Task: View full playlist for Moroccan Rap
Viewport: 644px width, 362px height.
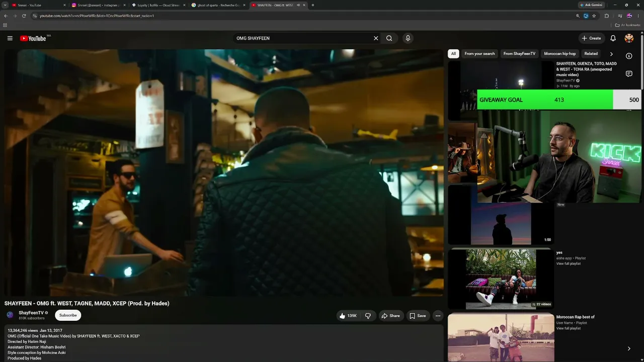Action: click(x=569, y=328)
